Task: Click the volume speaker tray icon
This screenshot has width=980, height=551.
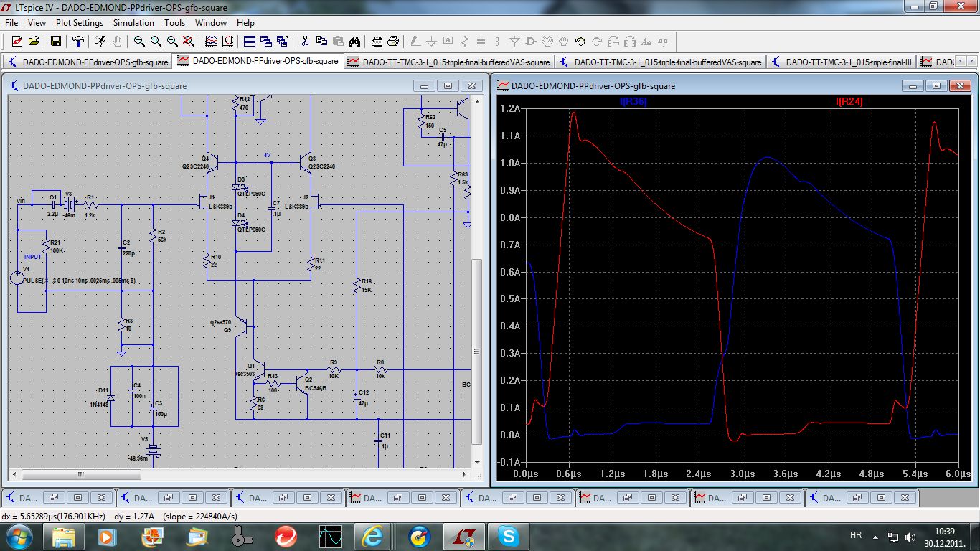Action: click(x=910, y=536)
